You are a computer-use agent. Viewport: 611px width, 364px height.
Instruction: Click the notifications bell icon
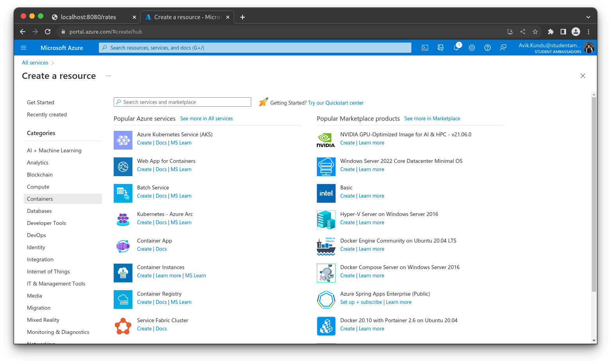coord(456,48)
